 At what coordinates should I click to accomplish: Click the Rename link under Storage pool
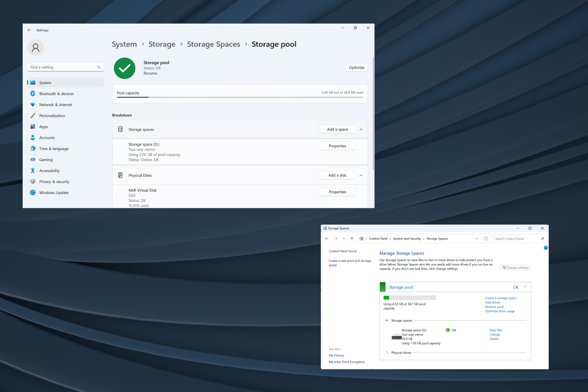[150, 74]
